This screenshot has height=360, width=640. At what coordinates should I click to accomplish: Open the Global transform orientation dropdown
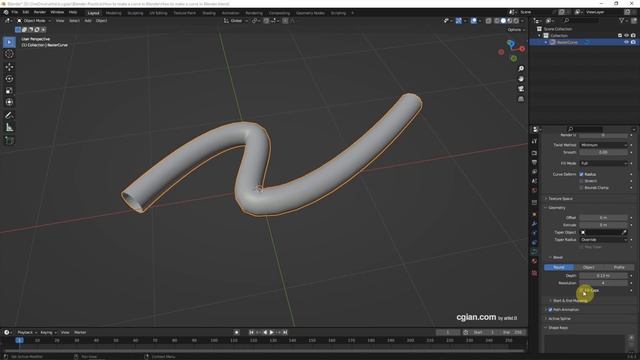click(x=236, y=21)
